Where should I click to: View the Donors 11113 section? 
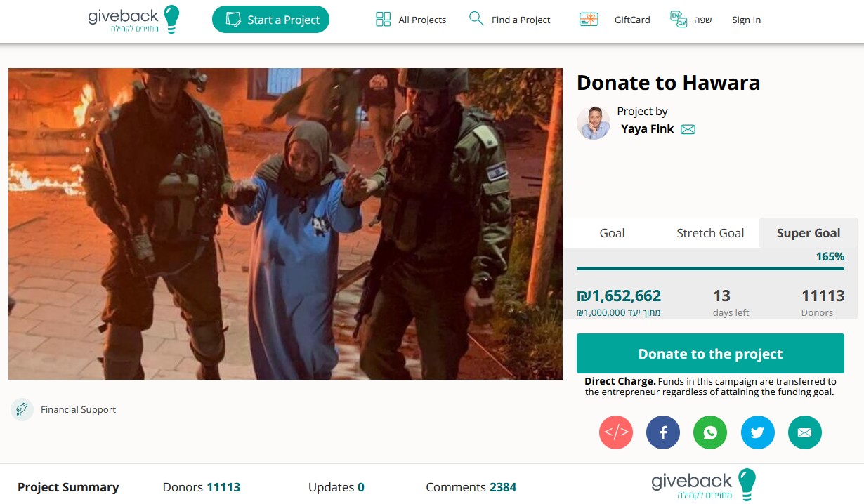pyautogui.click(x=202, y=487)
